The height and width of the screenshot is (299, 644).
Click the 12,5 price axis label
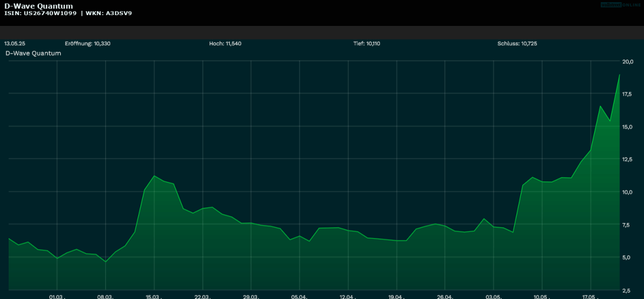pyautogui.click(x=628, y=160)
